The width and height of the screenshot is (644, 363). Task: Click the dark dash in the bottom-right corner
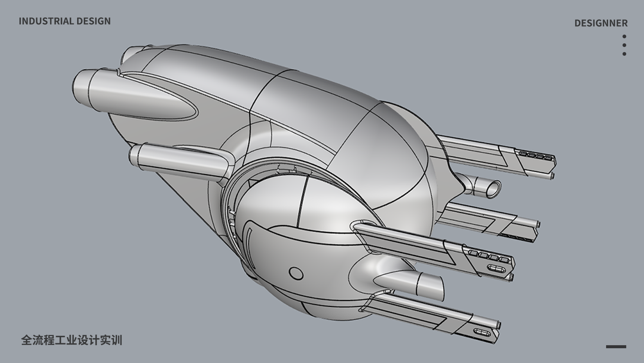pos(616,347)
